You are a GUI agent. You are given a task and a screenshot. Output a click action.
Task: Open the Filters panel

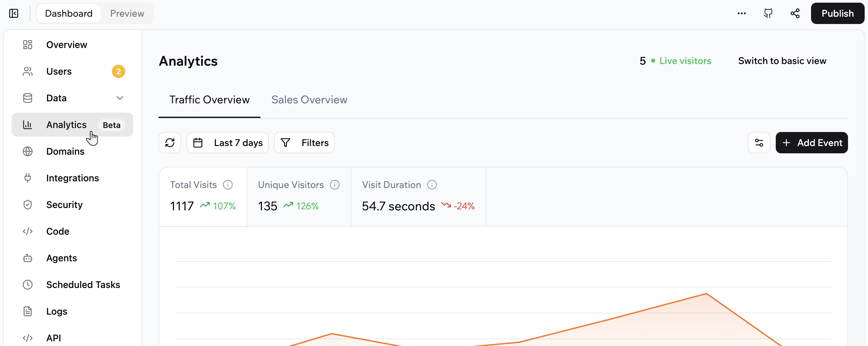(x=304, y=142)
